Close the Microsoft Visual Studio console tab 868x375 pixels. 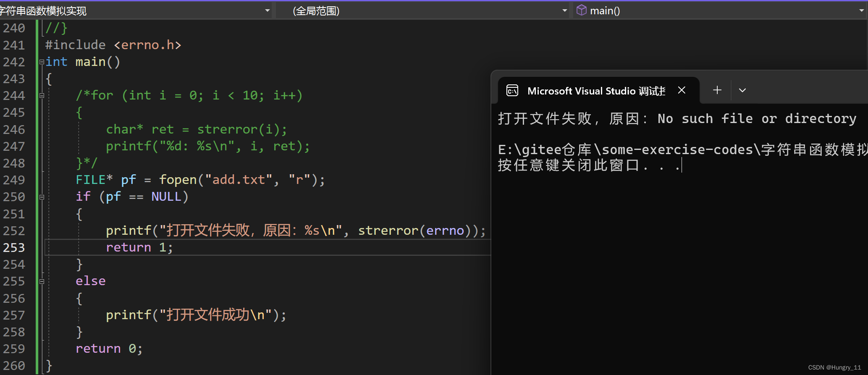pos(682,90)
